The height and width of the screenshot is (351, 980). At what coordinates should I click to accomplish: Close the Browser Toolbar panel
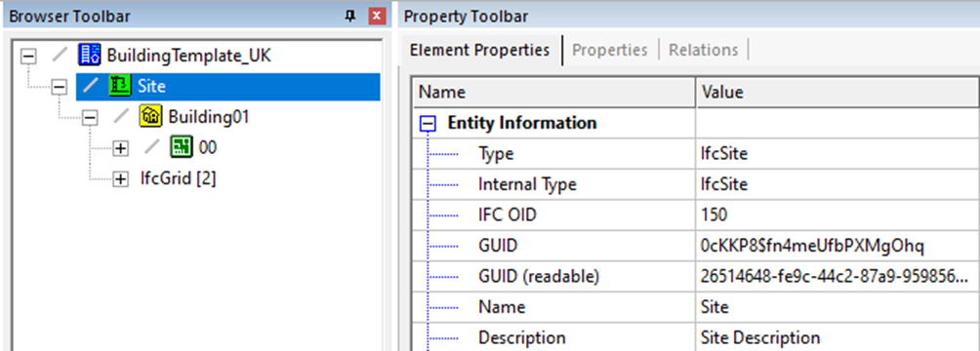pos(377,17)
